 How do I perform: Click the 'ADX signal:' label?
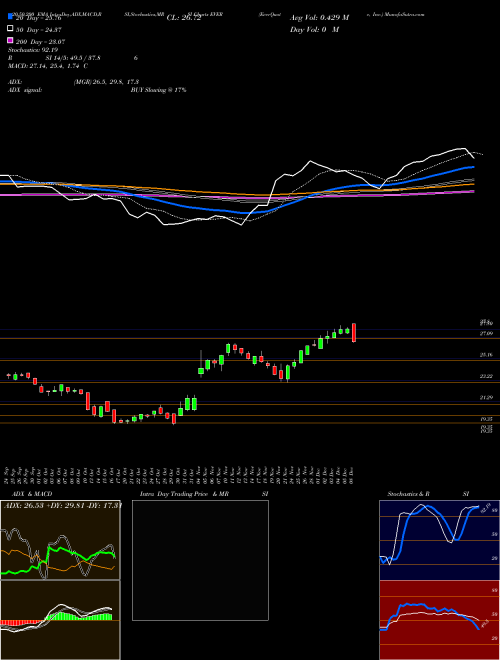coord(25,90)
